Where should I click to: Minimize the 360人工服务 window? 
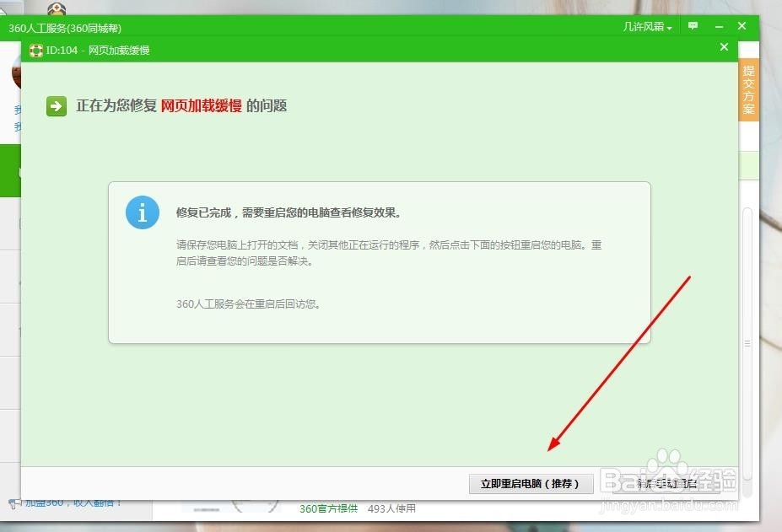[719, 26]
